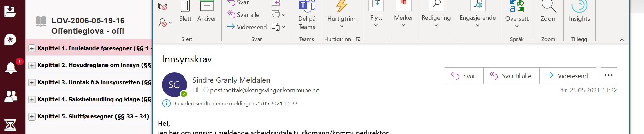Click the Innsynskrav subject line
644x134 pixels.
coord(187,59)
